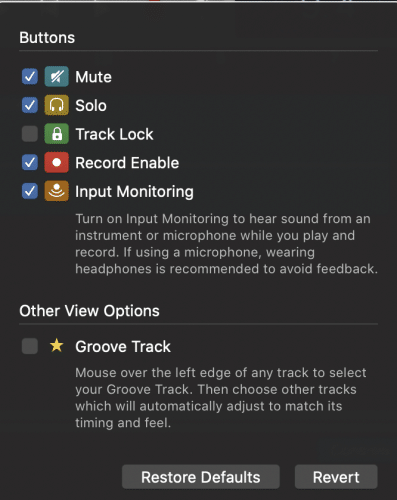Screen dimensions: 397x500
Task: Select the Input Monitoring text label
Action: (x=134, y=192)
